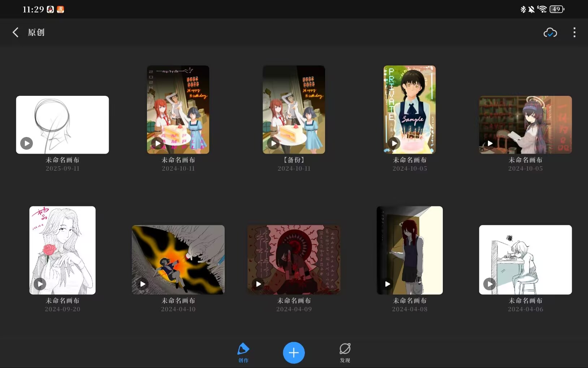Tap the battery indicator in status bar
The height and width of the screenshot is (368, 588).
point(557,9)
